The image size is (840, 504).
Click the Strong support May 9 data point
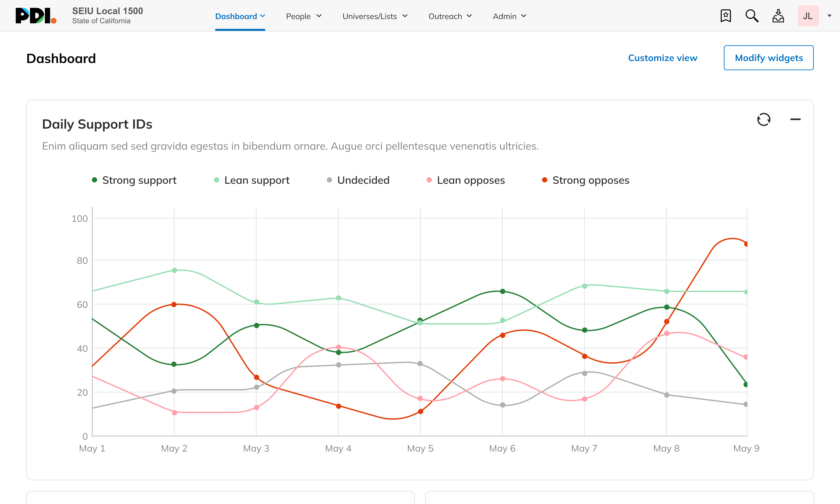point(746,384)
